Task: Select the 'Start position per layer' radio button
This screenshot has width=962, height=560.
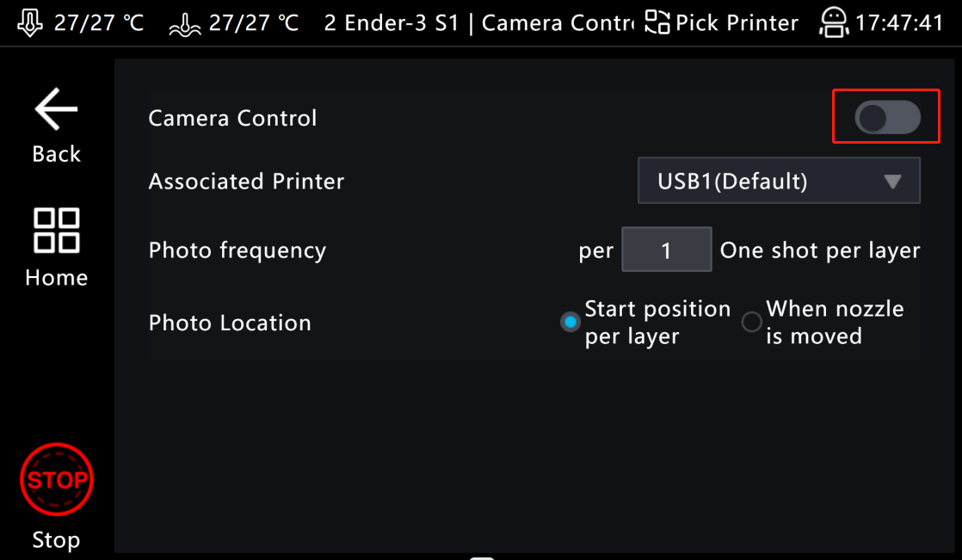Action: (x=570, y=323)
